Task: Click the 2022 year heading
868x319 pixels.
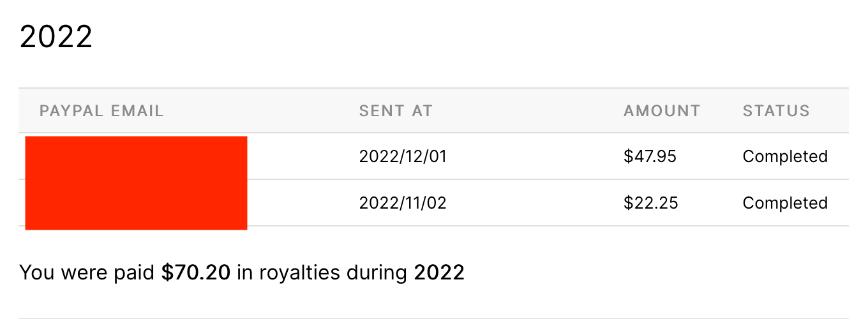Action: point(56,37)
